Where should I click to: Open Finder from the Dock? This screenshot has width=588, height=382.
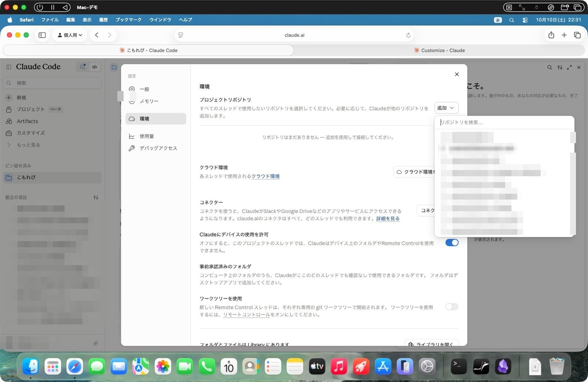pyautogui.click(x=31, y=366)
